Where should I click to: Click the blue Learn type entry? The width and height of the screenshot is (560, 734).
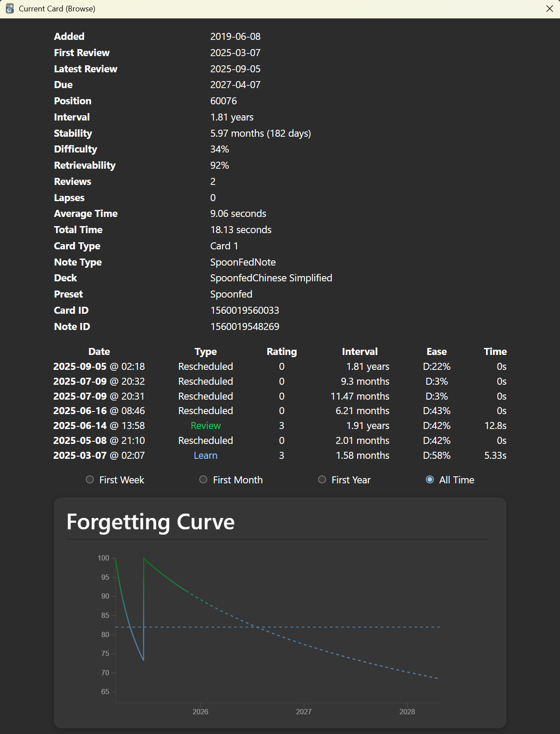(206, 455)
